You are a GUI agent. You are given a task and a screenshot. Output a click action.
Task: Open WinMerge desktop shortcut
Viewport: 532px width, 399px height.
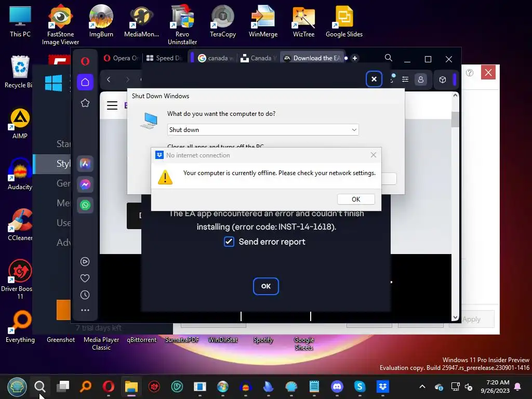263,21
